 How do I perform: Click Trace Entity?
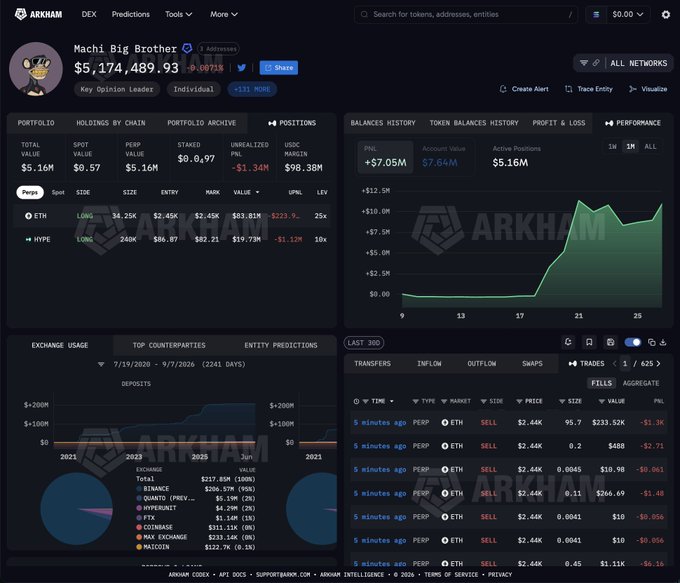click(x=589, y=89)
